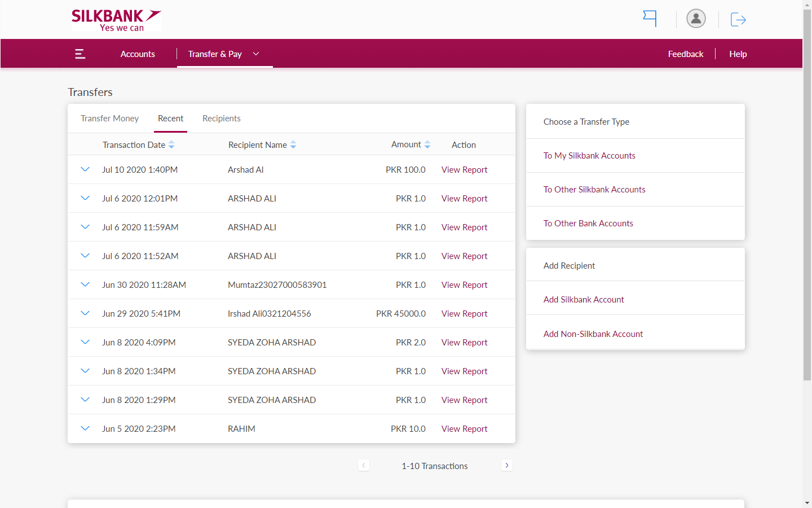Viewport: 812px width, 508px height.
Task: Expand the Jul 10 2020 1:40PM transaction row
Action: pyautogui.click(x=85, y=169)
